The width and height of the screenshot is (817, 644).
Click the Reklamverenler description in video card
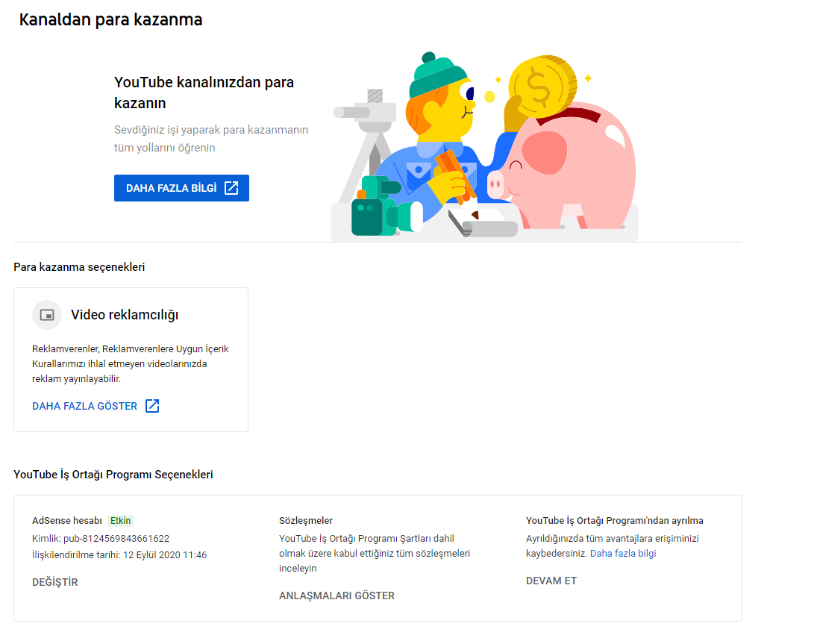[131, 363]
